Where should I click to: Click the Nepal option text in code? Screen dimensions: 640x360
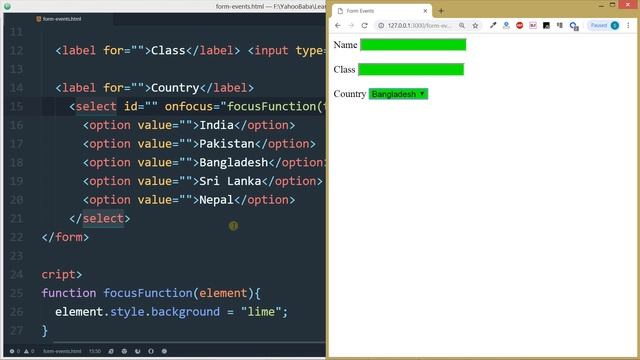216,200
